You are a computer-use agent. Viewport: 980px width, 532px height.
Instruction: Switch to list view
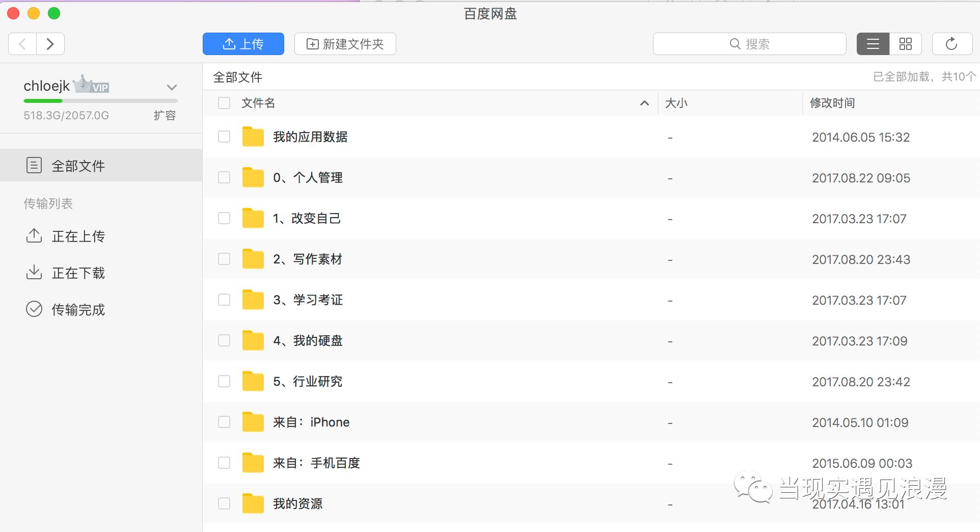[x=873, y=44]
